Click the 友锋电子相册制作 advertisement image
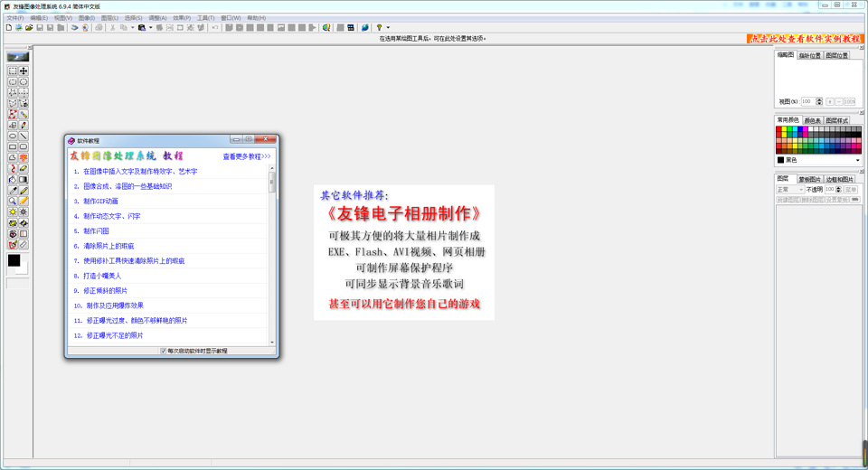Screen dimensions: 868x470 [x=404, y=252]
